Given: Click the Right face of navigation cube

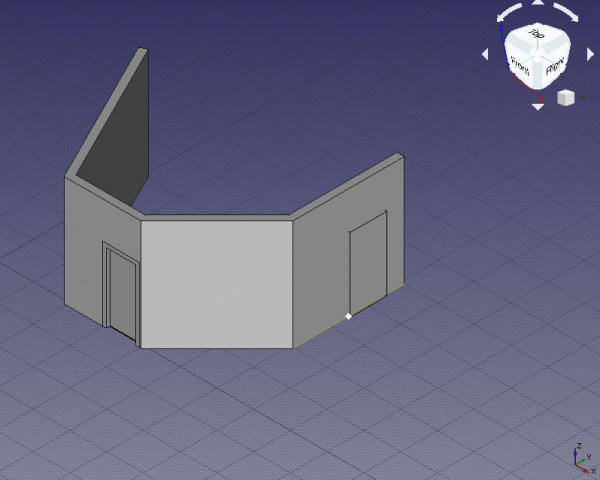Looking at the screenshot, I should [x=554, y=68].
